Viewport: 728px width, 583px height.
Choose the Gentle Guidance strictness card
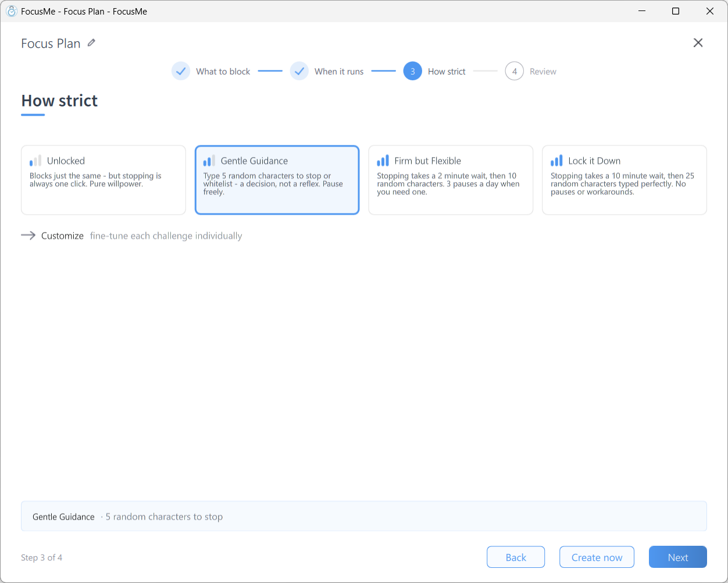click(x=277, y=180)
